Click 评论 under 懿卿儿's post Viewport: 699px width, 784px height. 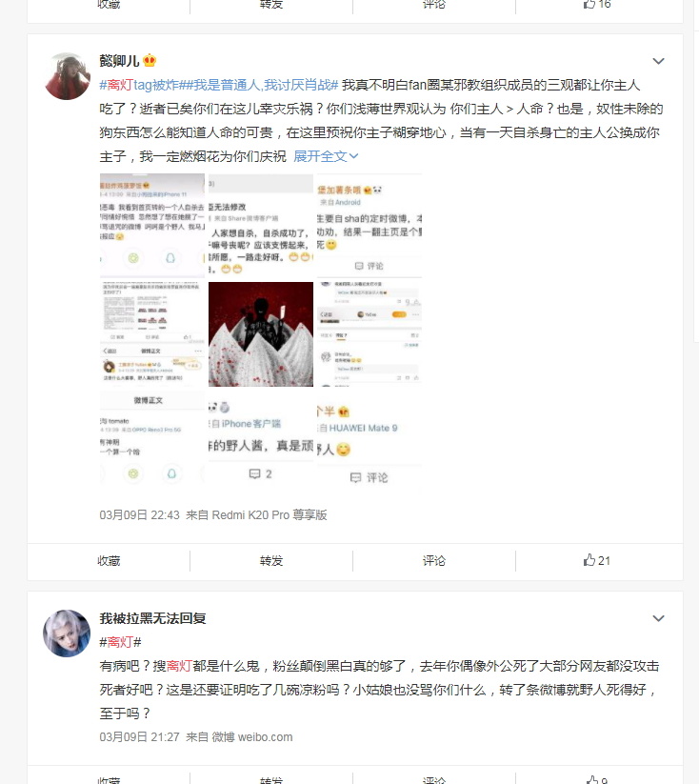(434, 560)
